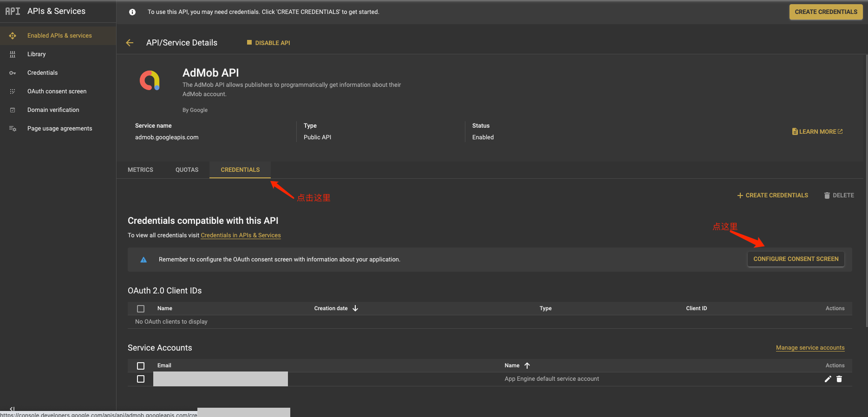Open Credentials in APIs & Services link
The width and height of the screenshot is (868, 417).
(x=241, y=235)
